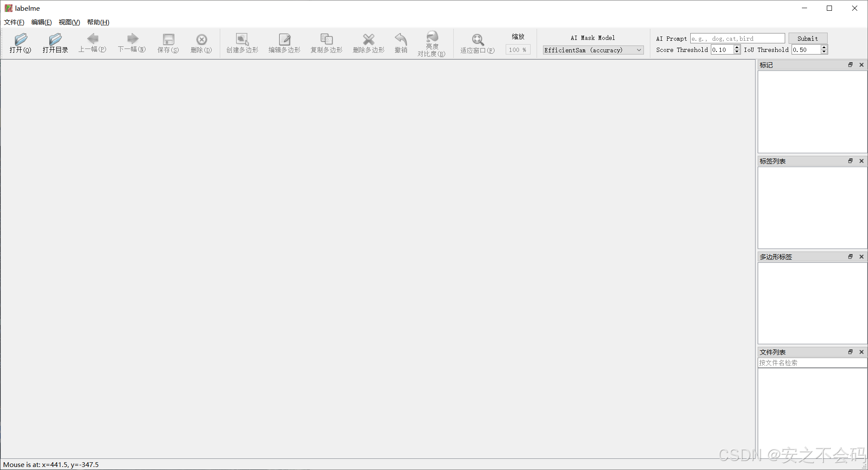
Task: Click the file name search box (按文件名检索)
Action: [x=811, y=363]
